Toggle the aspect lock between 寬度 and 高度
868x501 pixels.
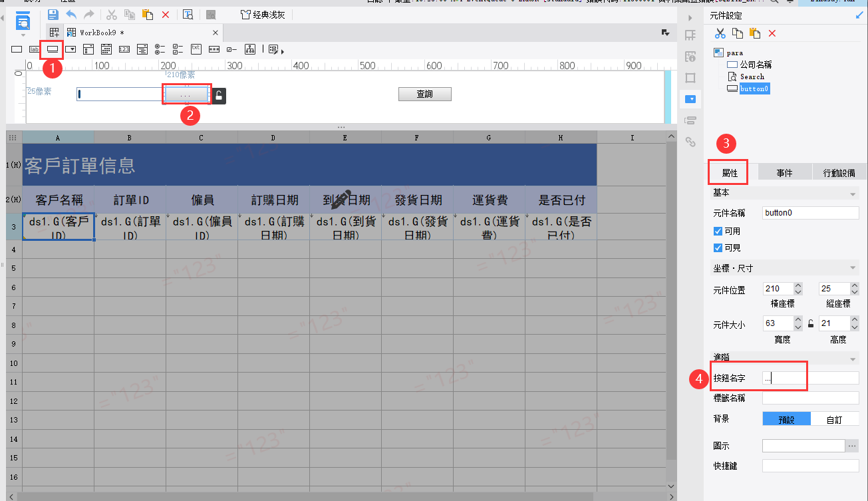(811, 324)
